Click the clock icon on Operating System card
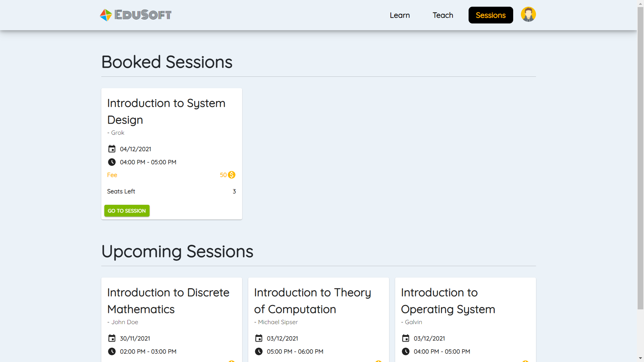This screenshot has height=362, width=644. click(x=406, y=351)
